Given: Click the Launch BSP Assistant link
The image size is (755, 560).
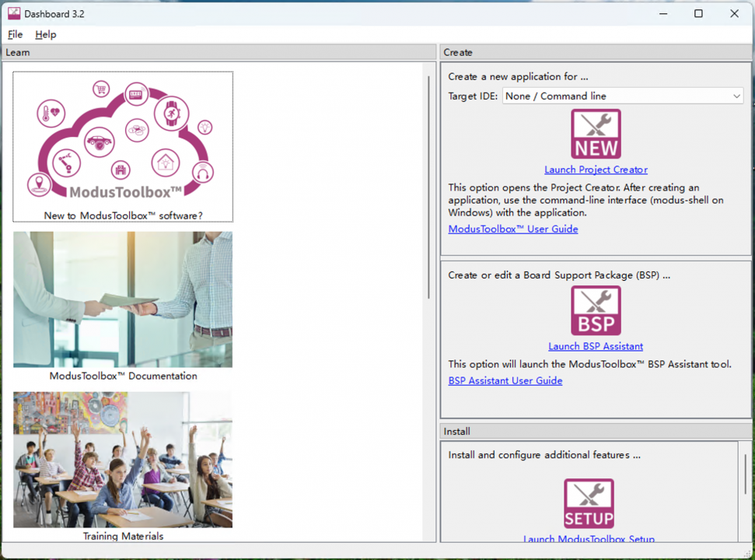Looking at the screenshot, I should pos(596,346).
